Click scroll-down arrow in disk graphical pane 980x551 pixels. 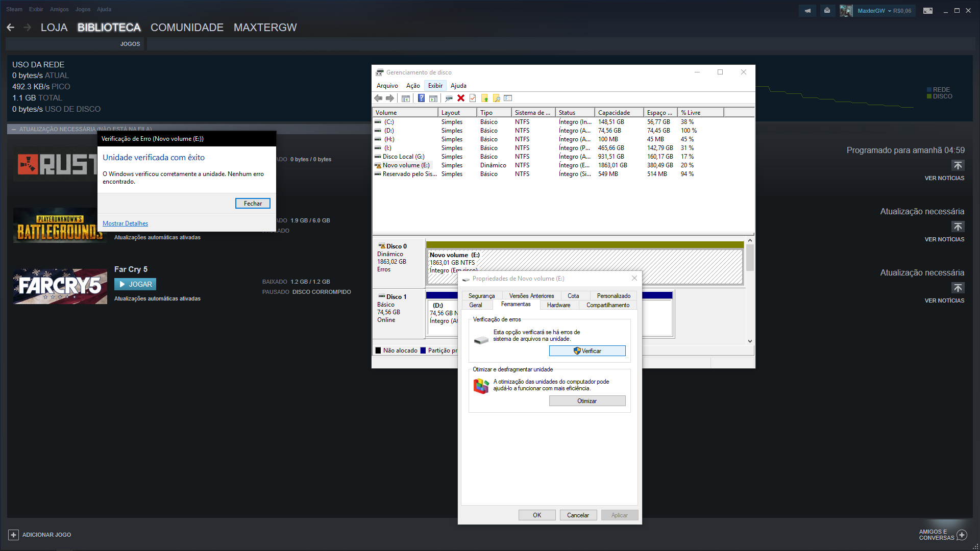pyautogui.click(x=750, y=341)
